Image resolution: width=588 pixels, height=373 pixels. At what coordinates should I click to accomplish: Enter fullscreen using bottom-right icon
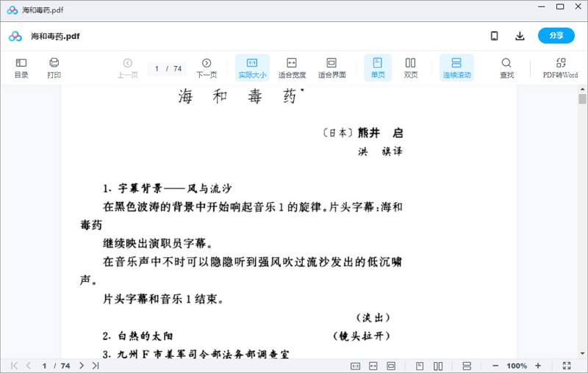(567, 366)
